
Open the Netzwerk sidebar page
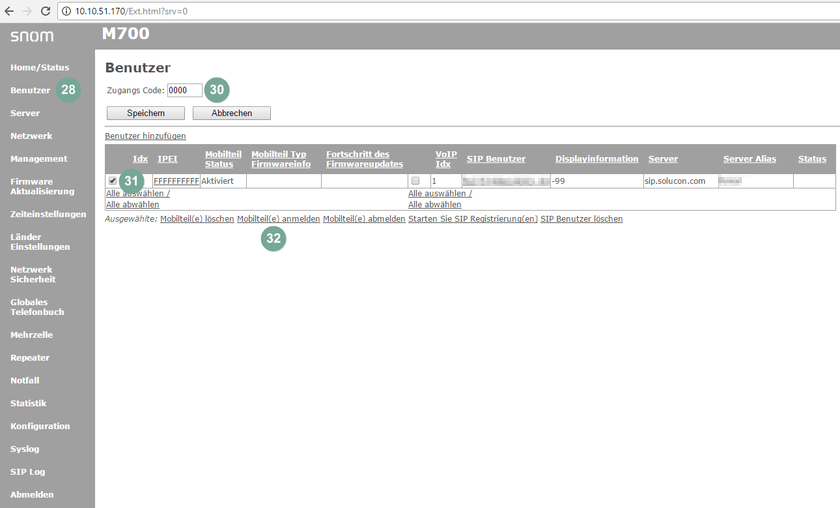coord(31,136)
